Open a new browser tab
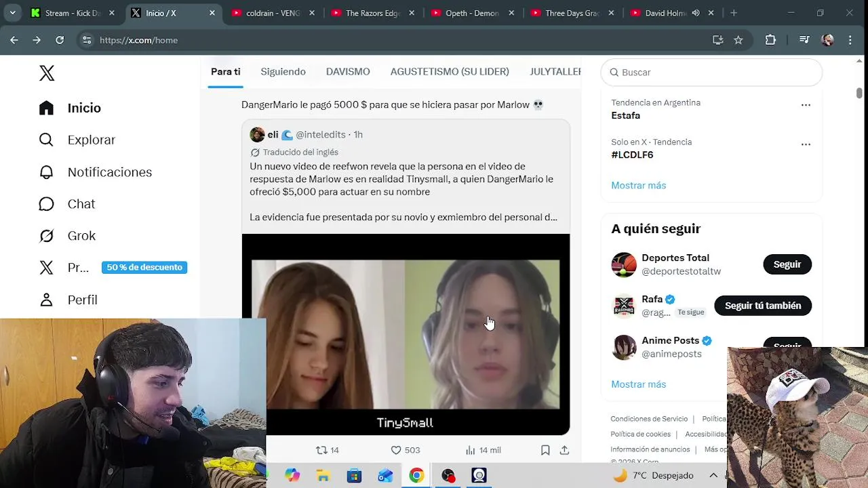868x488 pixels. 734,13
